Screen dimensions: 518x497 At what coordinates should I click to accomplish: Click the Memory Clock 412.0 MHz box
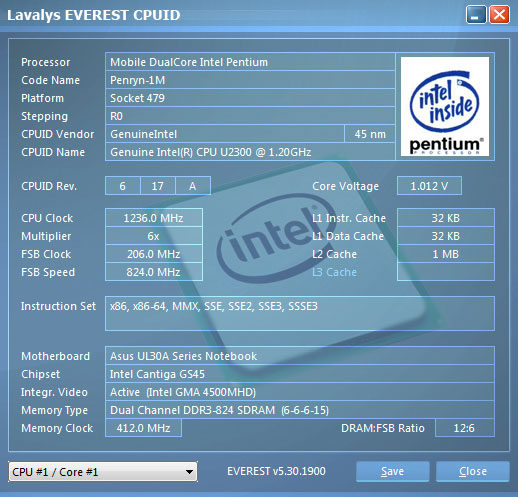pos(143,428)
